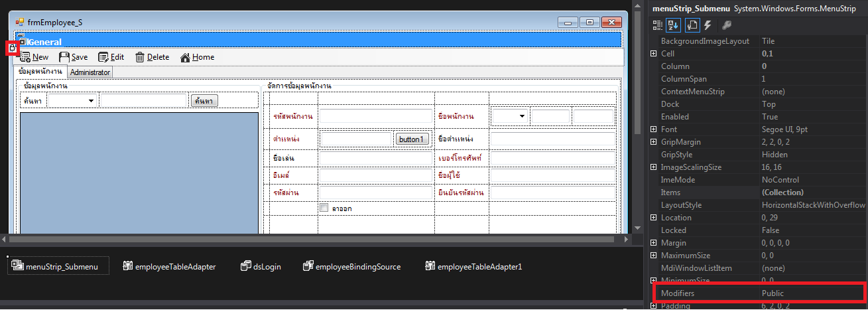This screenshot has height=310, width=868.
Task: Click the Alphabetical sort icon in Properties
Action: pyautogui.click(x=674, y=25)
